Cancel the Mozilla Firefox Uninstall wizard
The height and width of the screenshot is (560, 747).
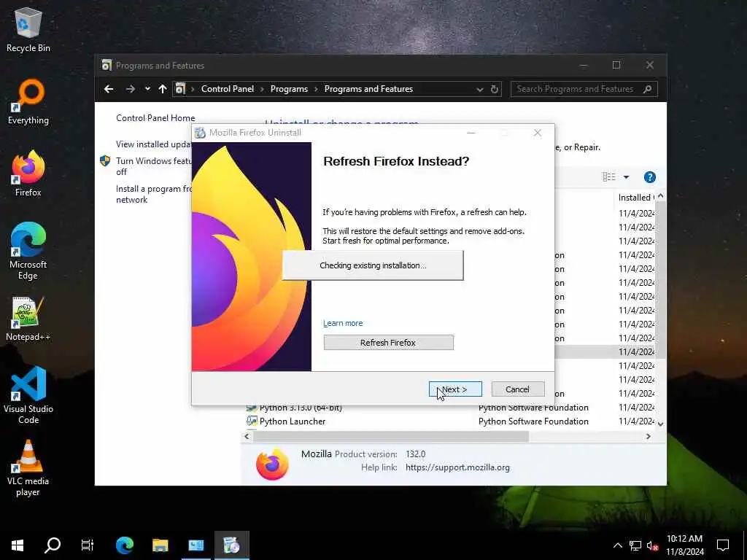point(517,389)
